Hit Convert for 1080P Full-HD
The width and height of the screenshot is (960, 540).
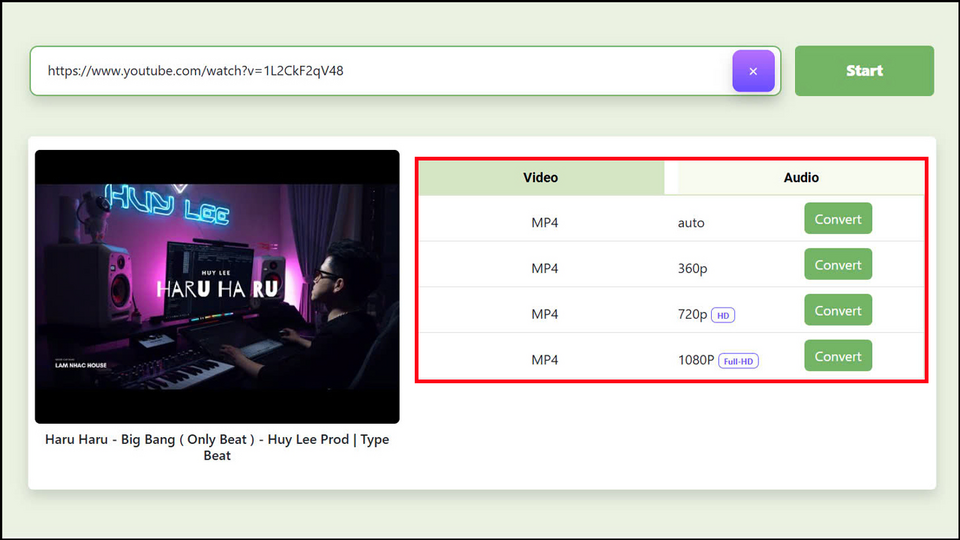click(838, 357)
